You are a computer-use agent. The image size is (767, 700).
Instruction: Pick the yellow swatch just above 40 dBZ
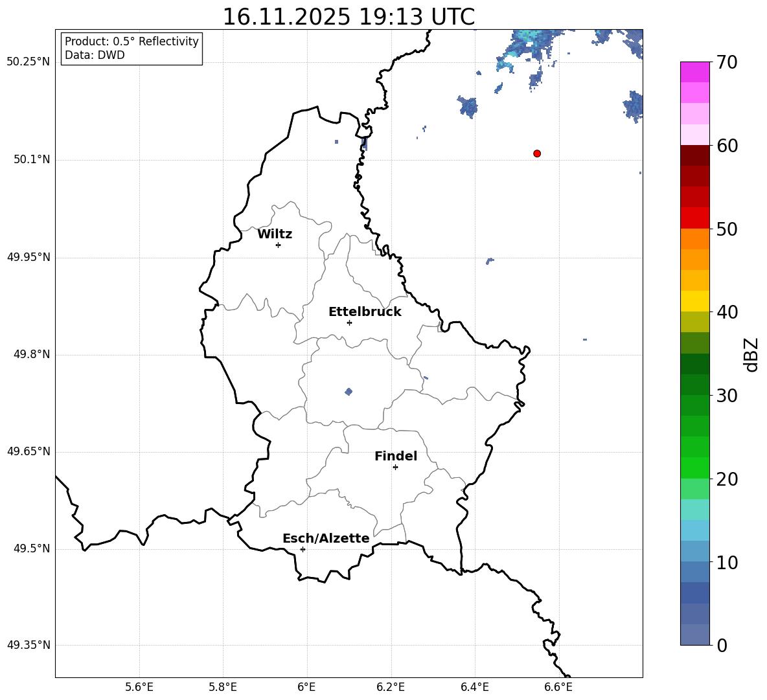[695, 301]
